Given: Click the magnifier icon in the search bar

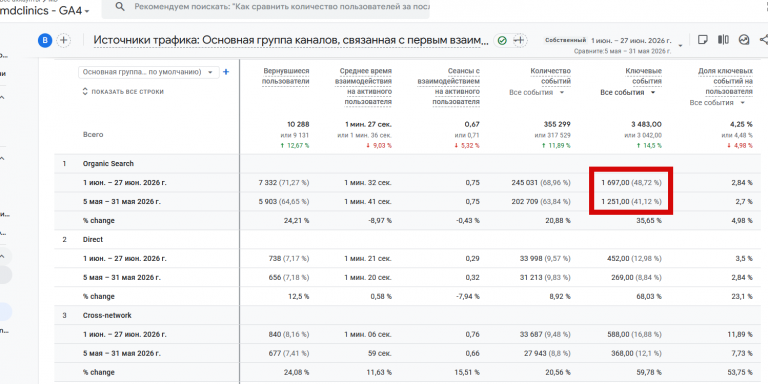Looking at the screenshot, I should click(120, 7).
